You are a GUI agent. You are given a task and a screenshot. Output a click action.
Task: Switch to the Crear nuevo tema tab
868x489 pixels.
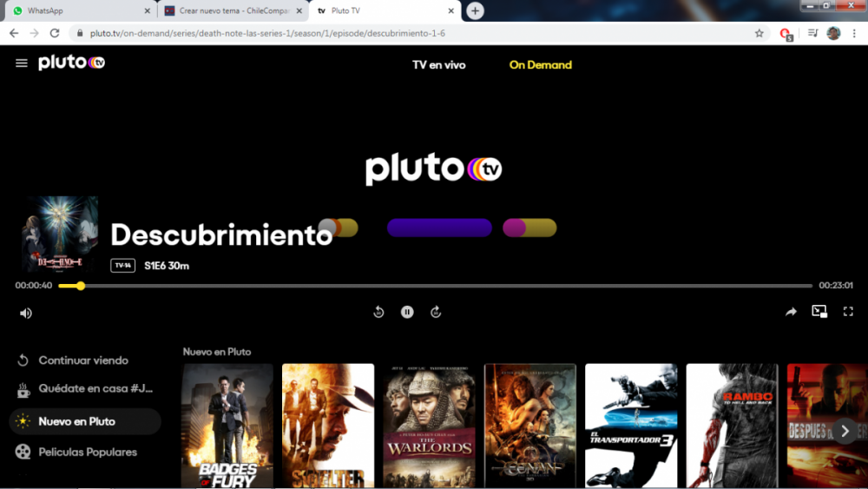233,10
